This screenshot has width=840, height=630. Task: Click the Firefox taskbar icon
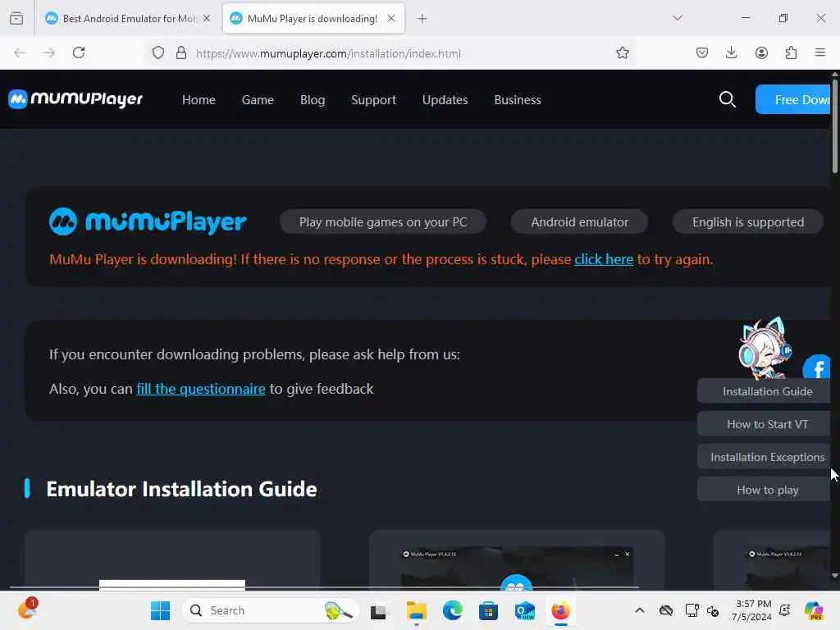click(560, 610)
